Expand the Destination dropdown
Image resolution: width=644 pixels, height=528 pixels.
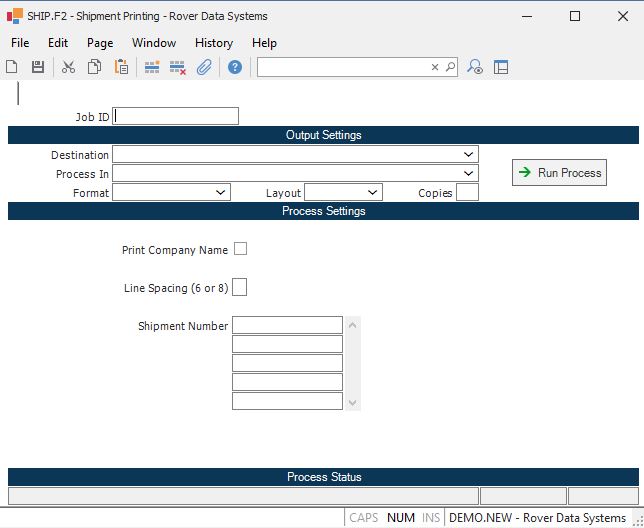click(469, 155)
